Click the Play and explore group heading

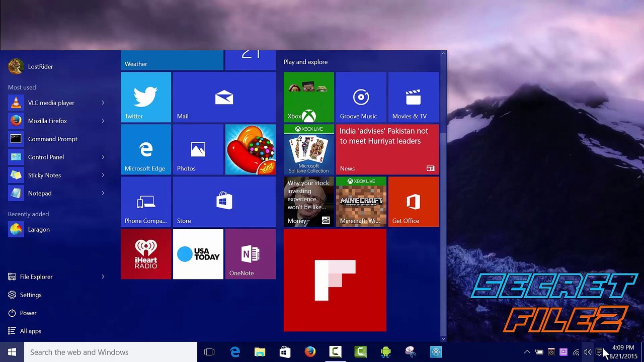tap(305, 62)
